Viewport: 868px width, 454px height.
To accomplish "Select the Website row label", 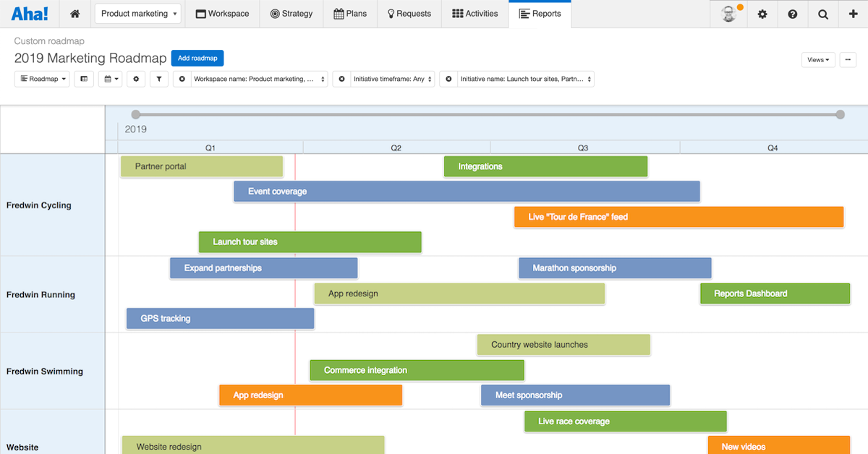I will (22, 447).
